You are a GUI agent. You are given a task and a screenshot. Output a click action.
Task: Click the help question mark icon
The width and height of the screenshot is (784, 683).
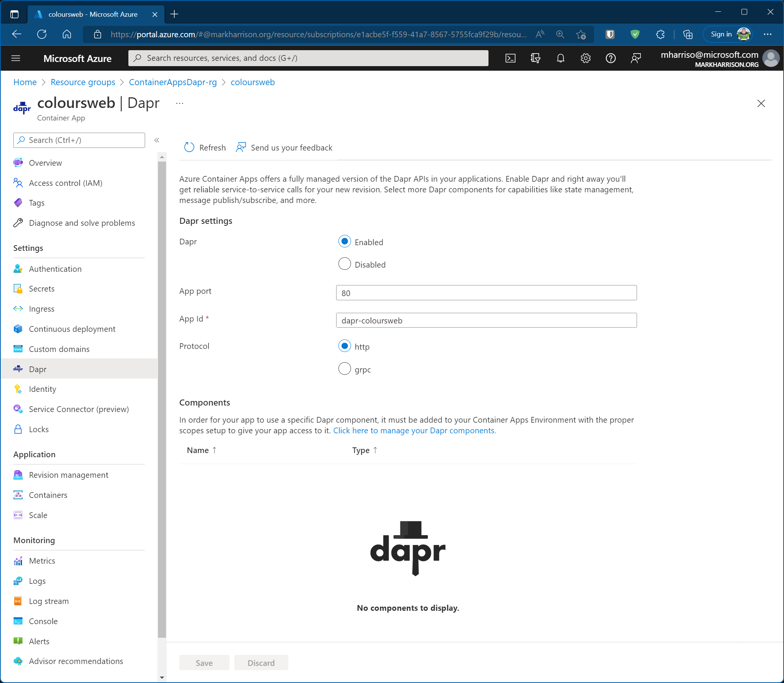coord(611,58)
